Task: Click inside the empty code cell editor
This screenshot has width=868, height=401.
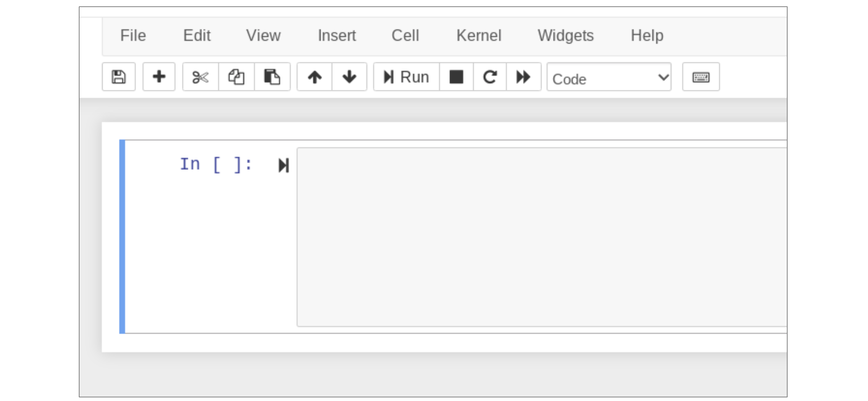Action: 540,236
